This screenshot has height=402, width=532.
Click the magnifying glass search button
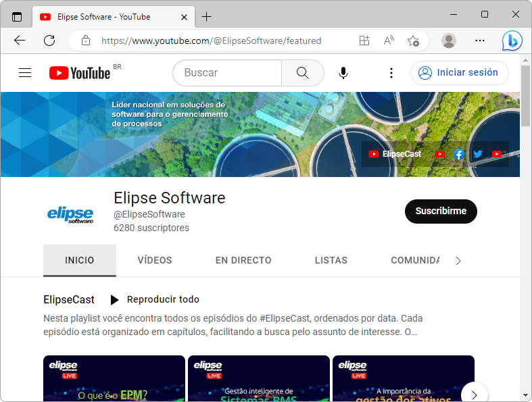(x=302, y=73)
